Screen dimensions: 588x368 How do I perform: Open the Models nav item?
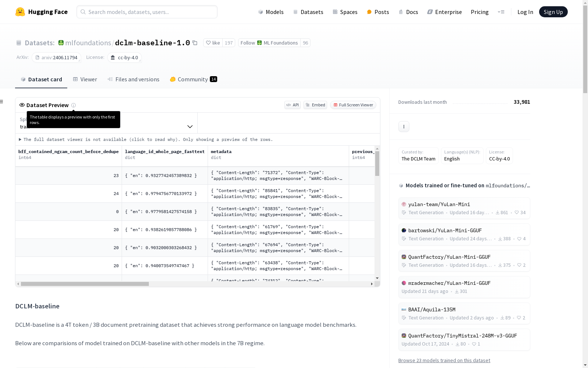click(x=271, y=12)
